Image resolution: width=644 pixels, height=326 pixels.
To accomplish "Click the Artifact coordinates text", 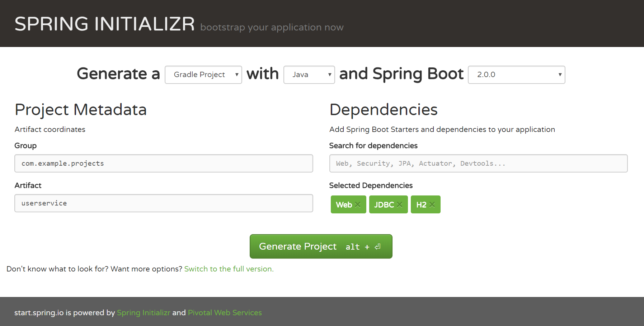I will pos(50,129).
